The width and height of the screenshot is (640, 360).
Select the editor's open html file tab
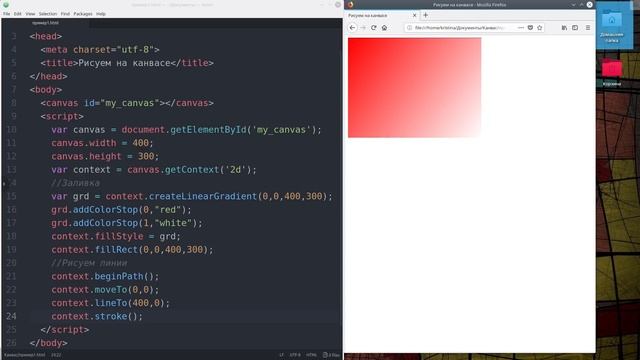pyautogui.click(x=45, y=23)
